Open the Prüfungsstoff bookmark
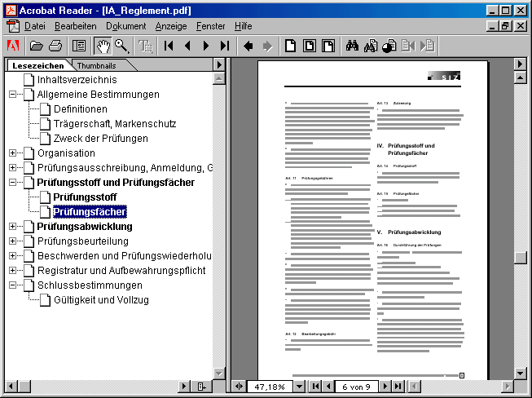This screenshot has height=398, width=532. (85, 197)
